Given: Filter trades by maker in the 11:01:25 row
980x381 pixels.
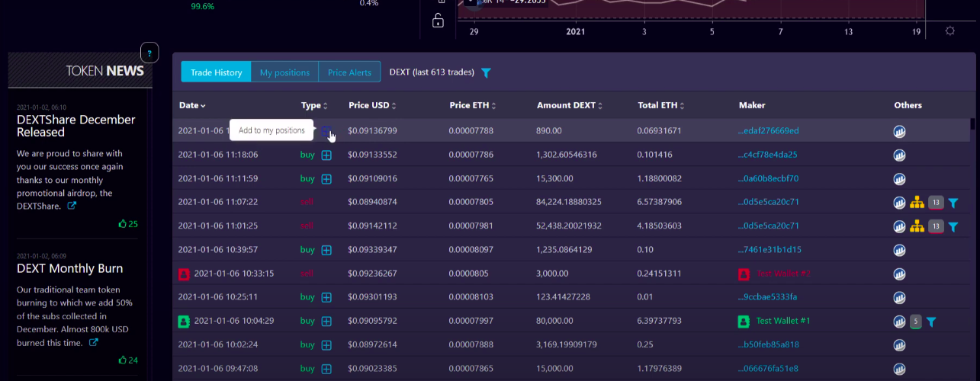Looking at the screenshot, I should [x=953, y=226].
